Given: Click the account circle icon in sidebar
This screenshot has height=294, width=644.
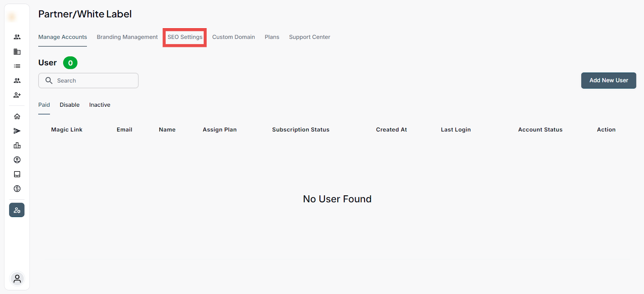Looking at the screenshot, I should pos(17,160).
